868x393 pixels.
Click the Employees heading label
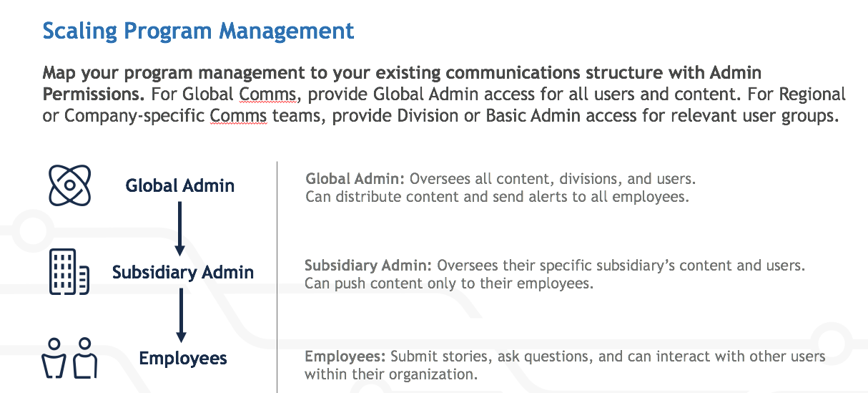183,359
